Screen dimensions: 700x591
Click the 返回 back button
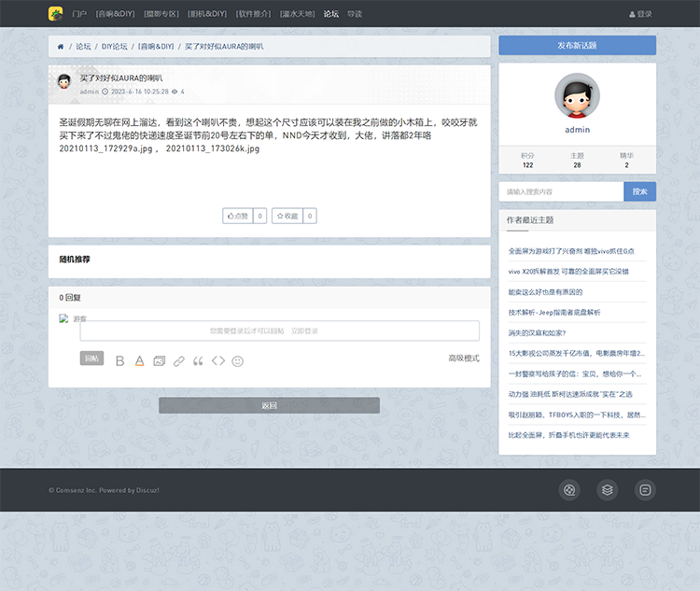269,405
